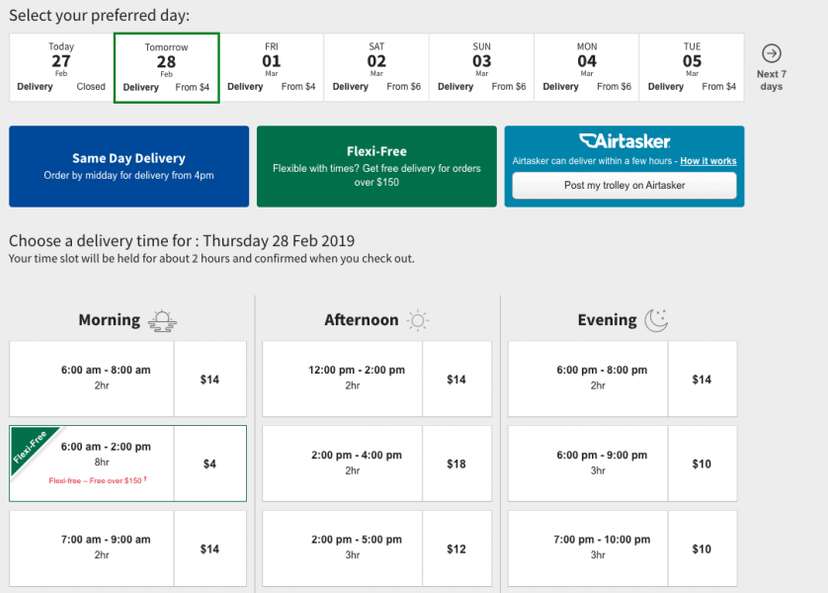Click the Afternoon sun icon

coord(417,320)
